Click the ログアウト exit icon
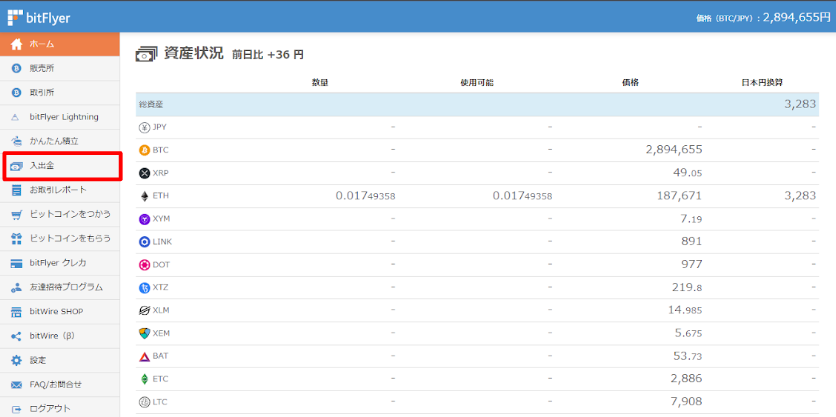Screen dimensions: 836x417 [17, 409]
